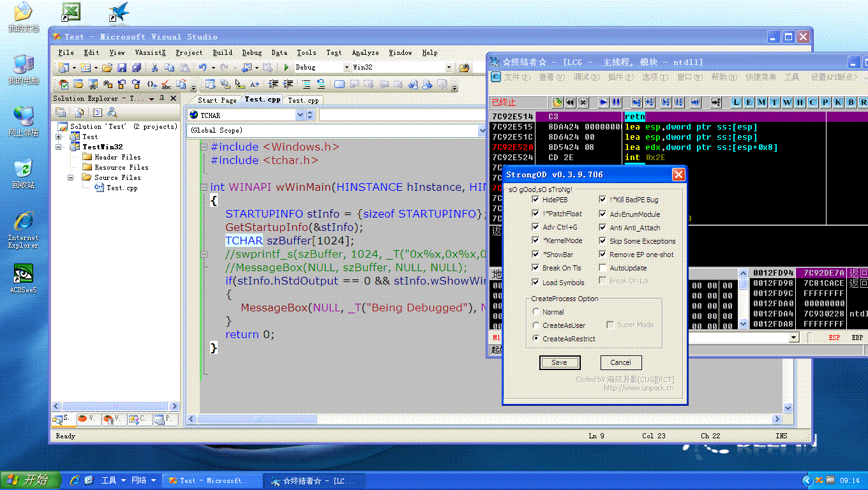Enable the AutoUpdate checkbox

(602, 268)
